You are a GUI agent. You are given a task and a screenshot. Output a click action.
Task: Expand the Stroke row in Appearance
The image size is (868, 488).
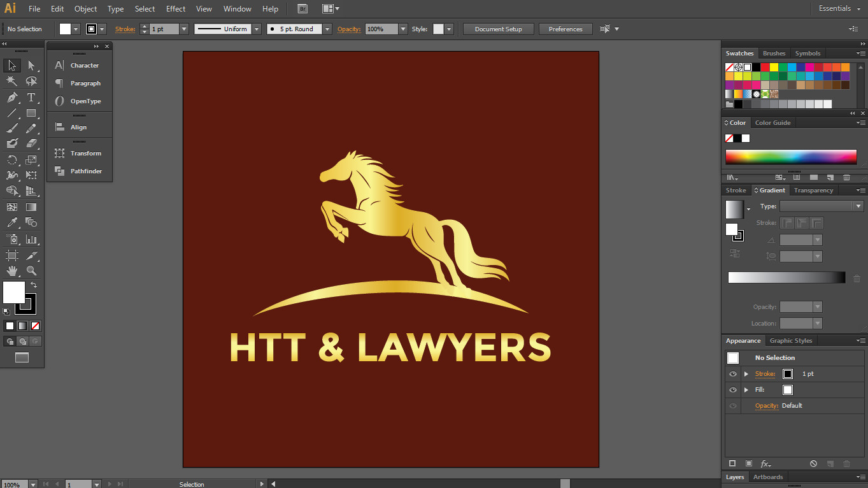746,374
